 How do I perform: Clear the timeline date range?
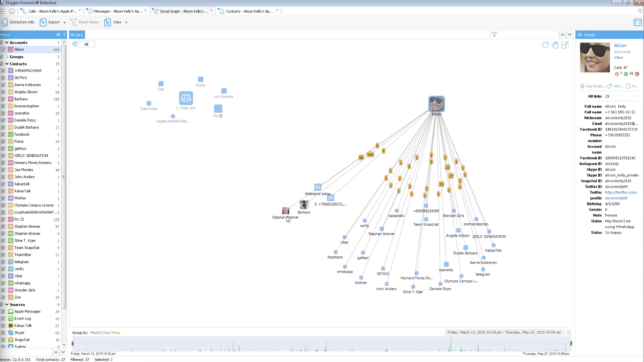569,332
